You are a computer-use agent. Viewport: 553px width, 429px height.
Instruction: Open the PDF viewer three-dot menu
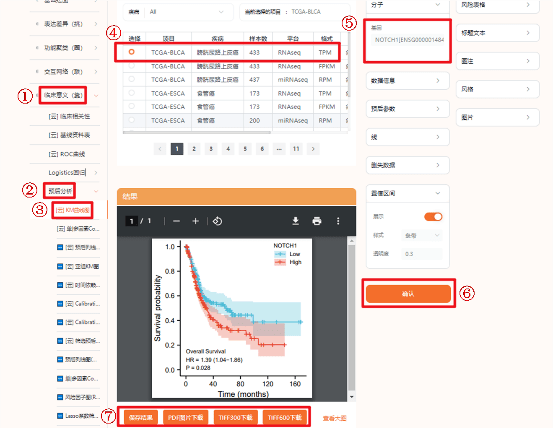click(x=338, y=221)
